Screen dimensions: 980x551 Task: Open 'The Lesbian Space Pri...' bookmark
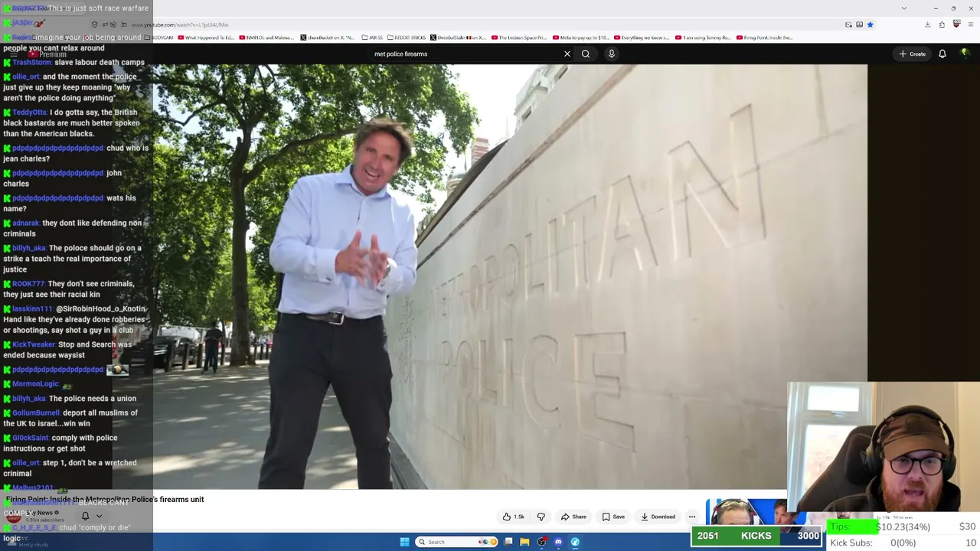pyautogui.click(x=519, y=37)
